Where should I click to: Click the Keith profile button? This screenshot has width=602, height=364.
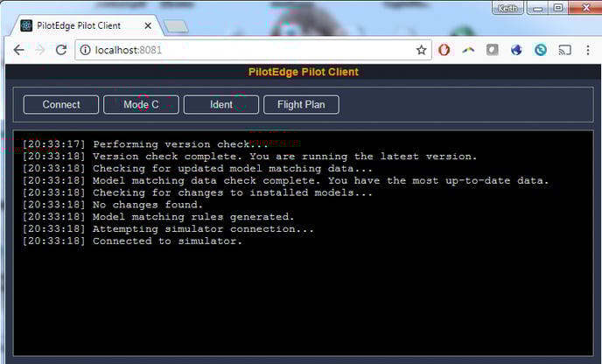[507, 8]
